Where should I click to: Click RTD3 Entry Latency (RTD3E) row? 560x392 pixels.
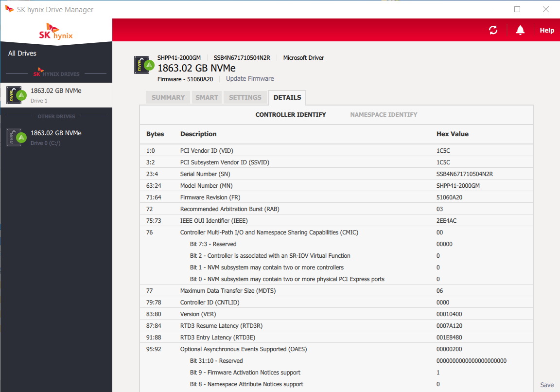click(x=336, y=338)
